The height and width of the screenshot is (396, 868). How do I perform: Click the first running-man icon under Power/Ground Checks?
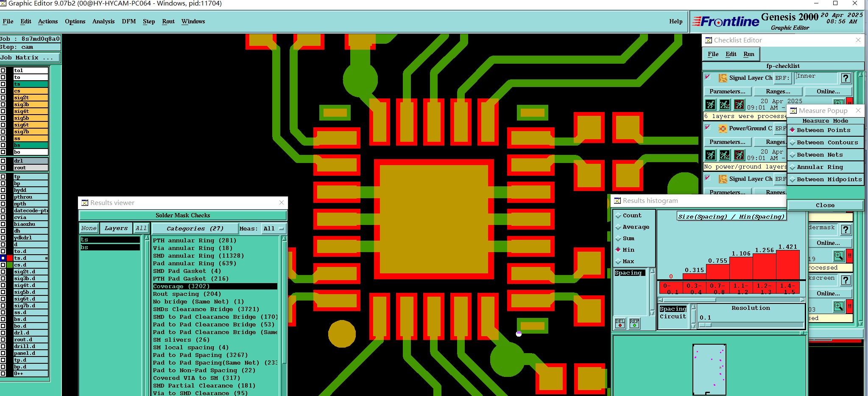click(x=711, y=155)
